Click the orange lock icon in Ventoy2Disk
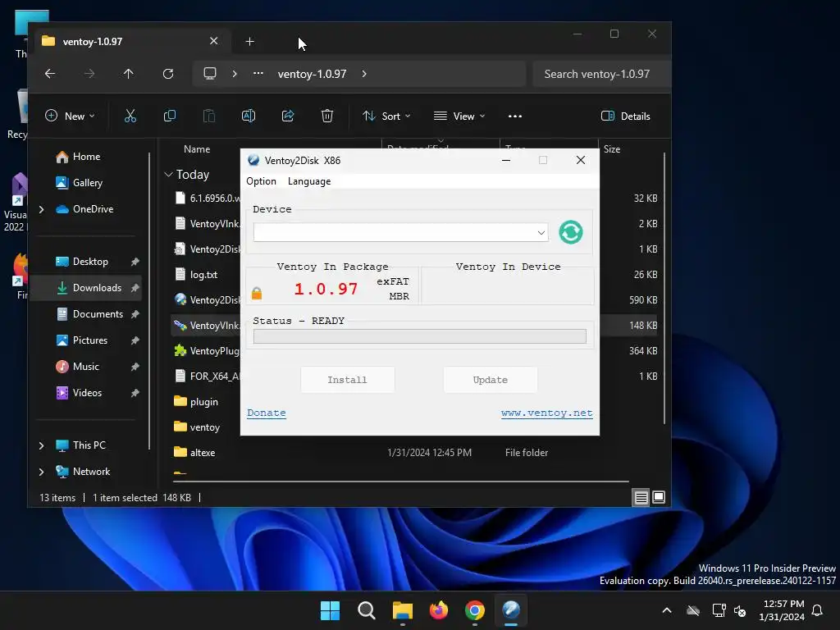Screen dimensions: 840x630 point(257,293)
